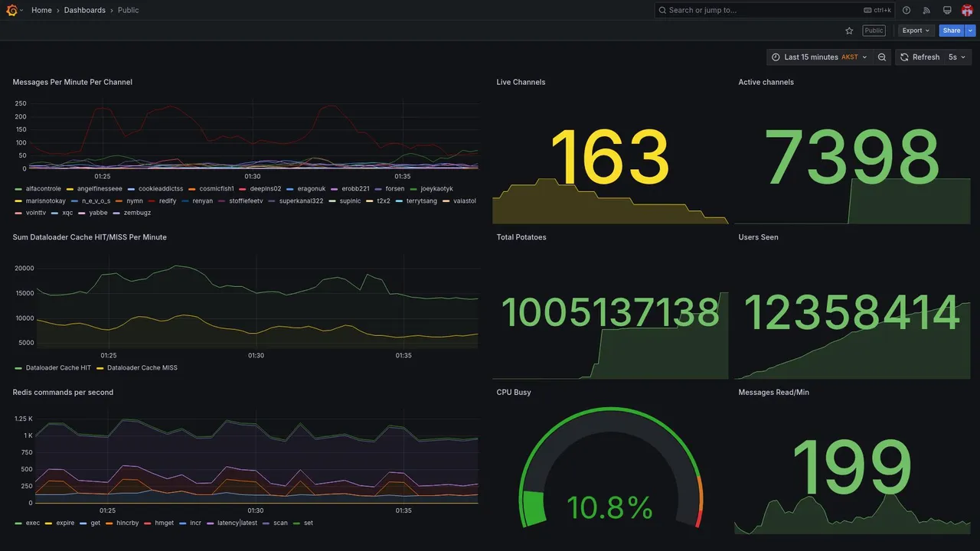Image resolution: width=980 pixels, height=551 pixels.
Task: Open the help question mark icon
Action: (906, 10)
